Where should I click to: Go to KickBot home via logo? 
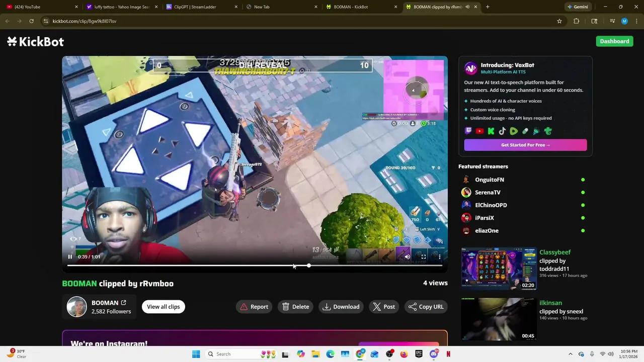coord(35,42)
